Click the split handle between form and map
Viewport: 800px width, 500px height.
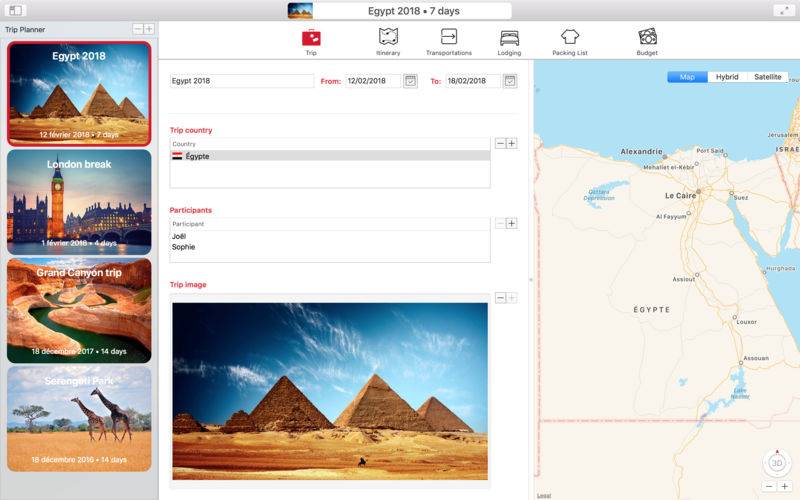click(531, 280)
